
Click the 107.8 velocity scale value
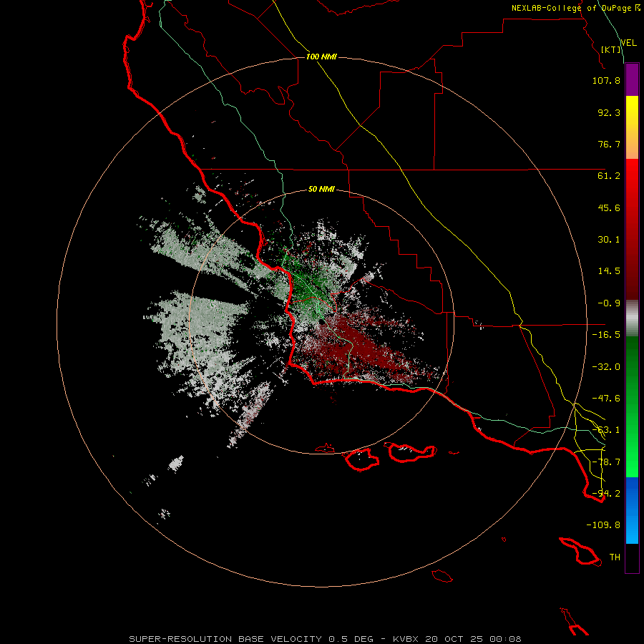(x=606, y=80)
